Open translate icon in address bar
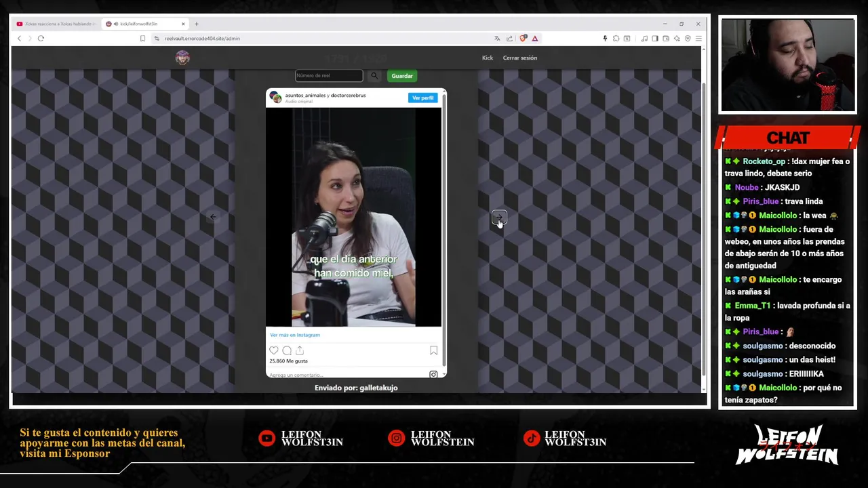This screenshot has height=488, width=868. [x=497, y=39]
